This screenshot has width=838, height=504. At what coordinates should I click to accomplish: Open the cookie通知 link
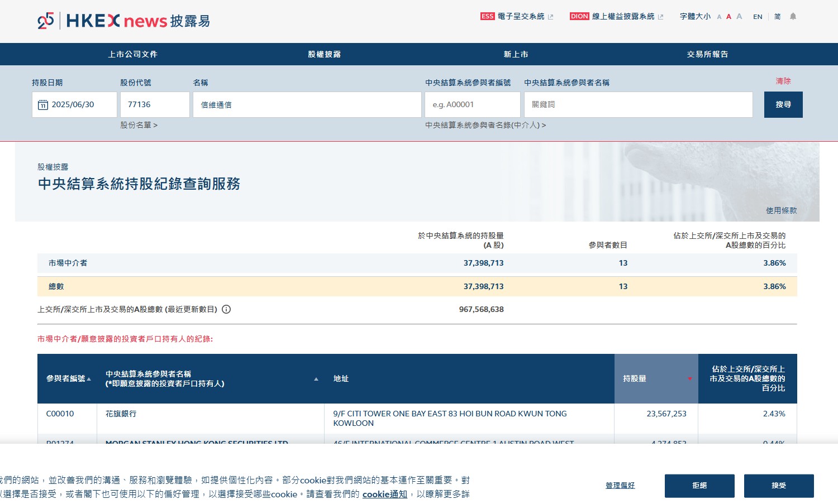click(x=384, y=494)
